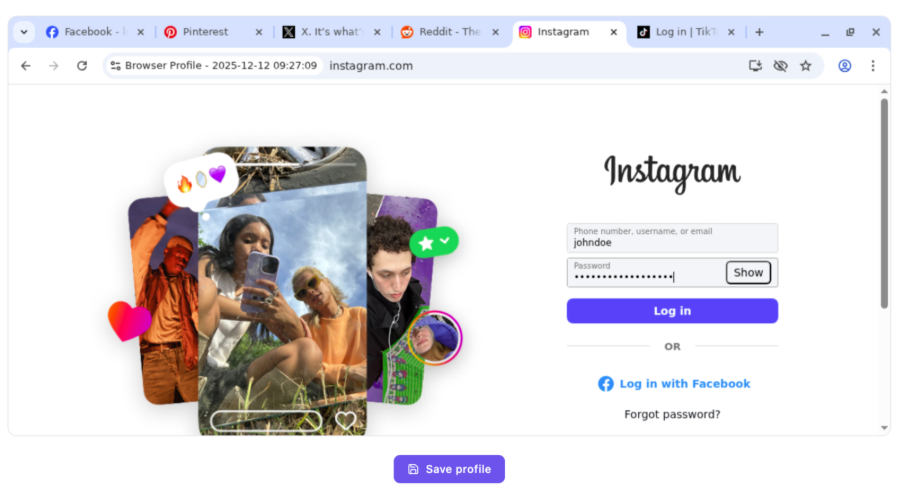
Task: Click the install app icon in address bar
Action: [x=755, y=66]
